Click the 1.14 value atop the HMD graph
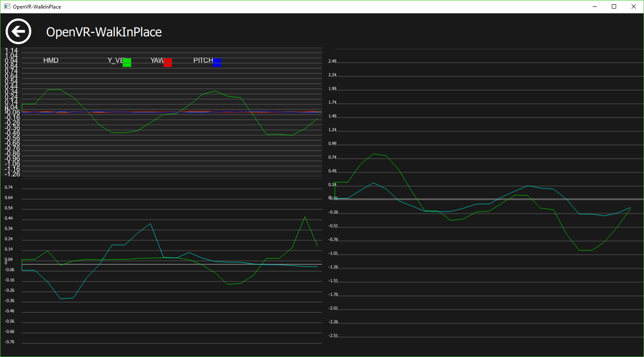The width and height of the screenshot is (644, 357). (12, 51)
